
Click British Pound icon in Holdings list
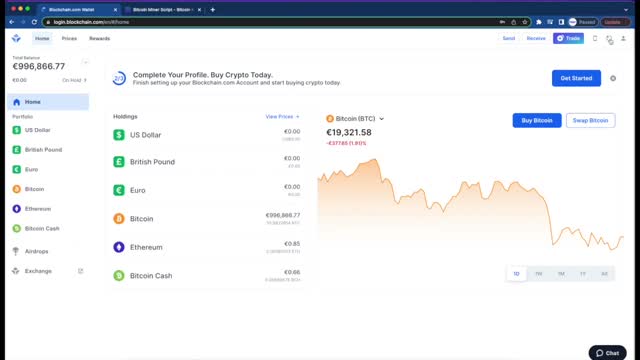coord(119,162)
